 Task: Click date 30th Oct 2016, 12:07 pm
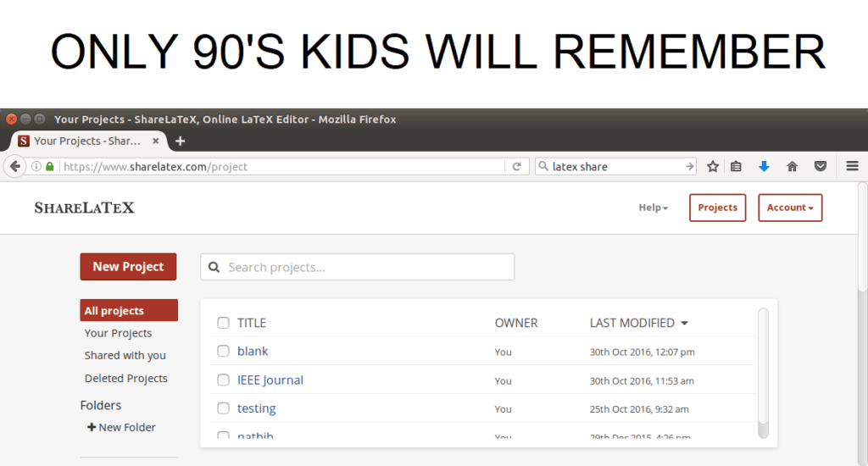click(x=643, y=352)
